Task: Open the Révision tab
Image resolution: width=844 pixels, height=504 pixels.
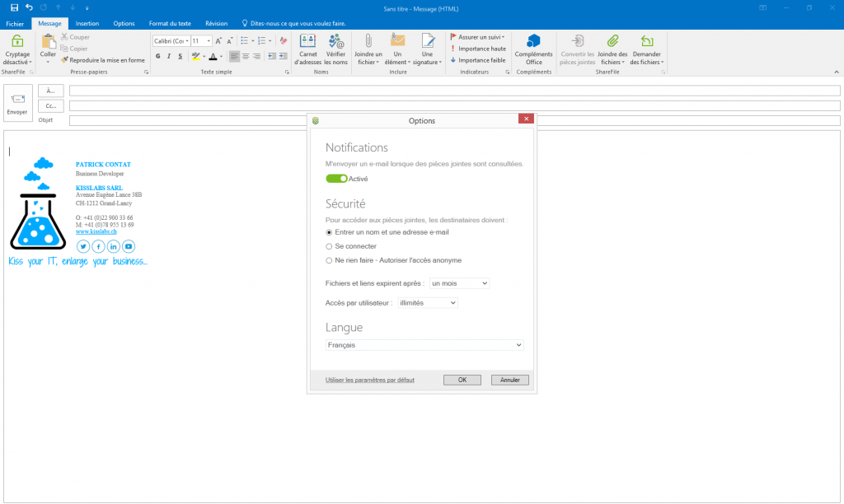Action: [216, 23]
